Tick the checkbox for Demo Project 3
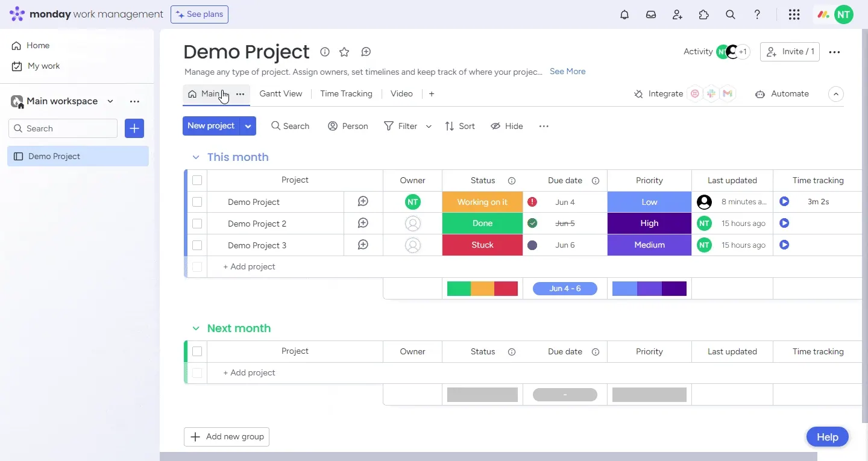Image resolution: width=868 pixels, height=461 pixels. [197, 245]
